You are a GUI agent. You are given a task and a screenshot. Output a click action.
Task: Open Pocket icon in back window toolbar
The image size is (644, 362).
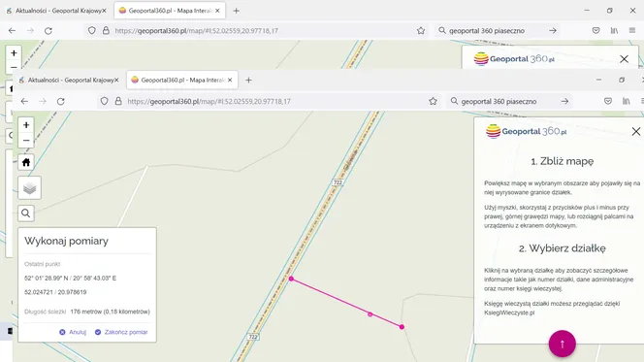[596, 30]
